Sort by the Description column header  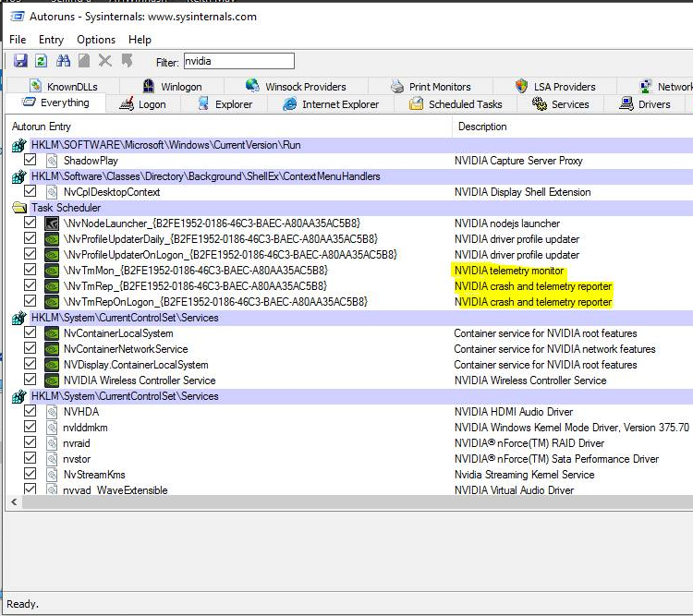(x=481, y=127)
